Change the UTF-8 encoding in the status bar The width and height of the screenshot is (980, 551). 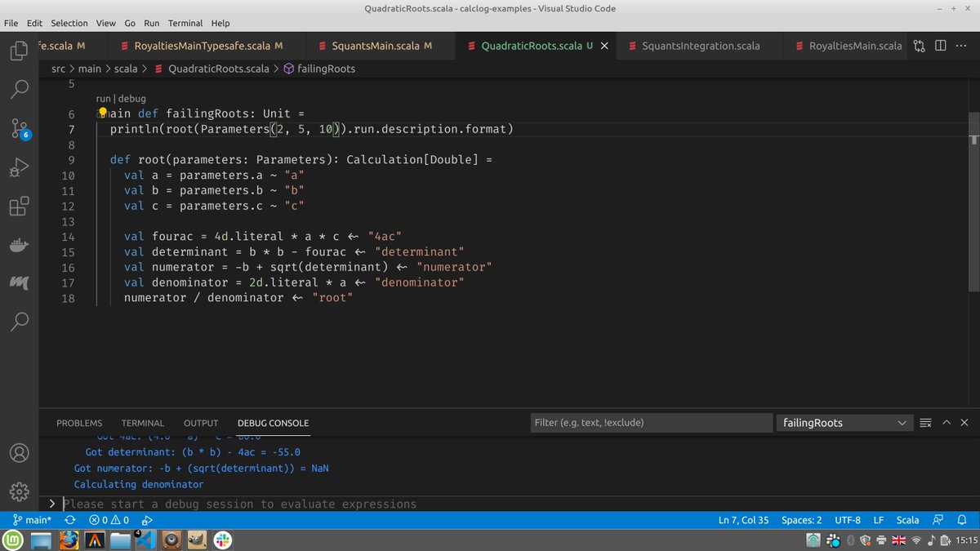848,520
